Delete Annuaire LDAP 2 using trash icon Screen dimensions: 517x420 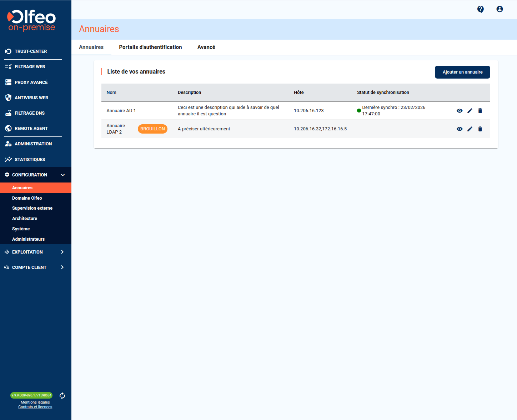click(480, 129)
